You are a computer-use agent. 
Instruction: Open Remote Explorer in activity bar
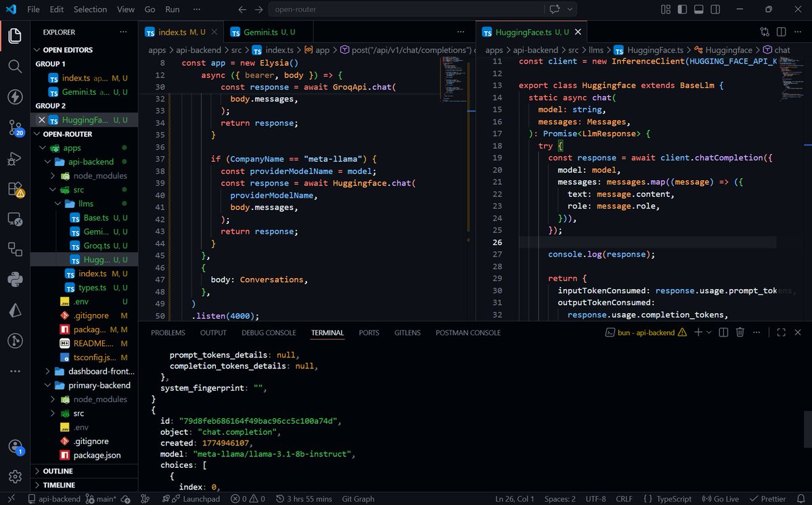click(15, 219)
